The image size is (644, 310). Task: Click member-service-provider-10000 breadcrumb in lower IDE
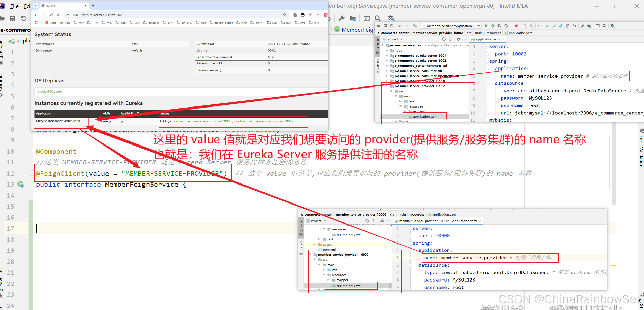361,215
